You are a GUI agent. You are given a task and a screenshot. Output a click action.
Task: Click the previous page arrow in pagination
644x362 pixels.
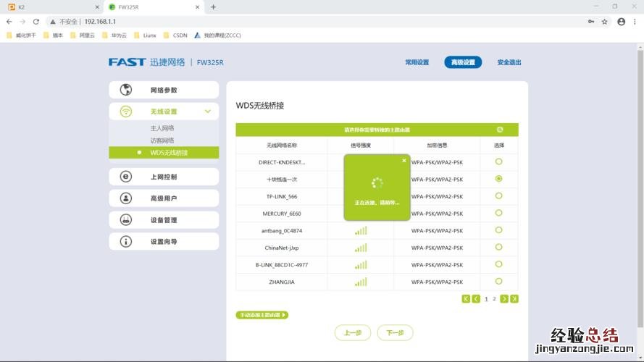coord(476,298)
